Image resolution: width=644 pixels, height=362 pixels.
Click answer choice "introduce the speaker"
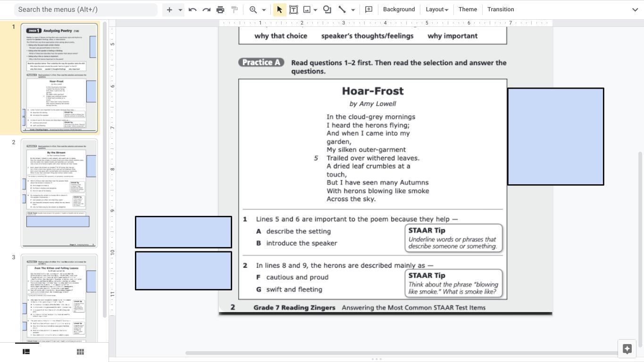[x=302, y=243]
